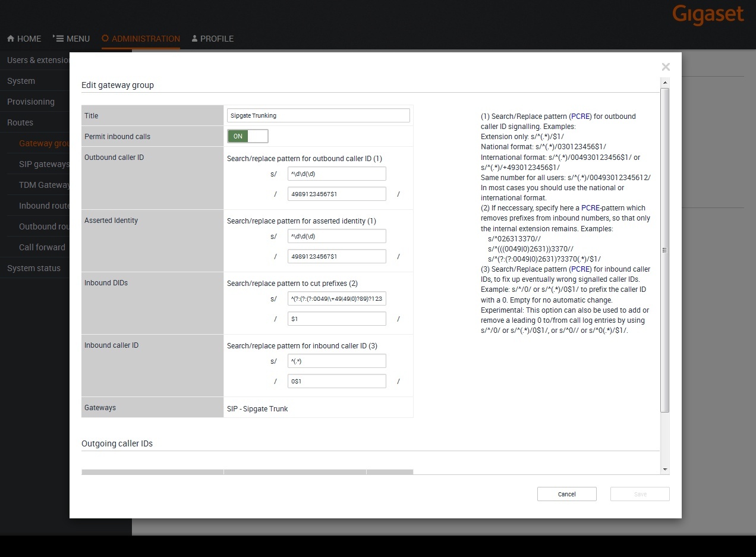Select Inbound routes in sidebar
Image resolution: width=756 pixels, height=557 pixels.
tap(44, 206)
